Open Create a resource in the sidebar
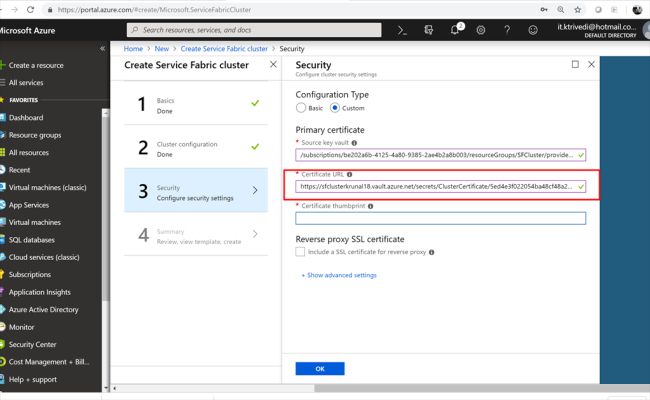Screen dimensions: 650x400 click(36, 65)
